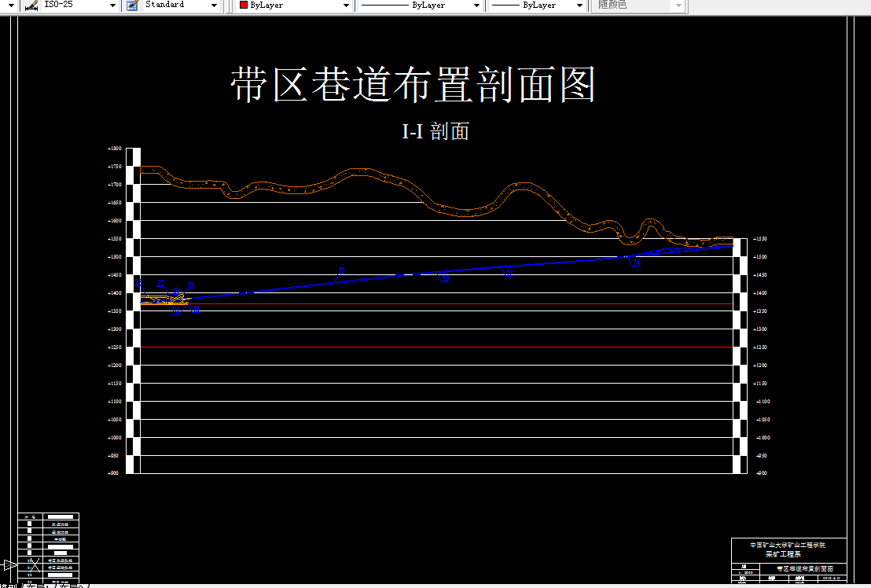Select the red horizontal line at +1250 level
Screen dimensions: 871x588
436,347
